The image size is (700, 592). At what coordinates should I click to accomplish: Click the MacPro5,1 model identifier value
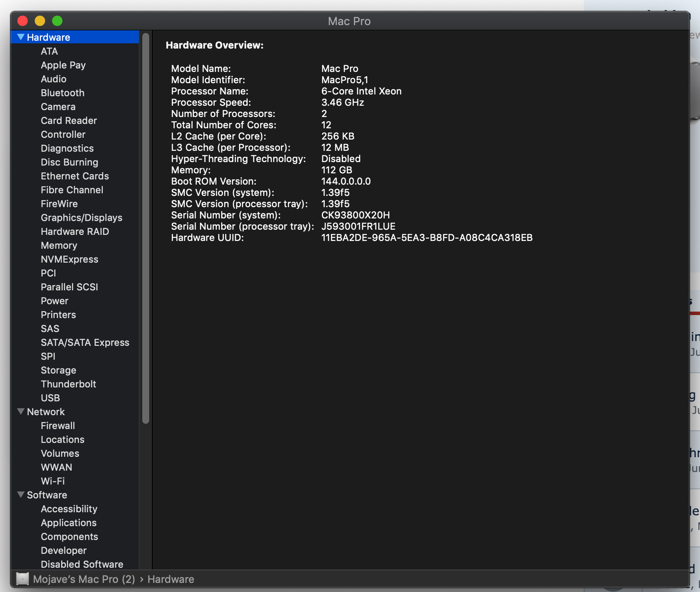click(x=345, y=80)
